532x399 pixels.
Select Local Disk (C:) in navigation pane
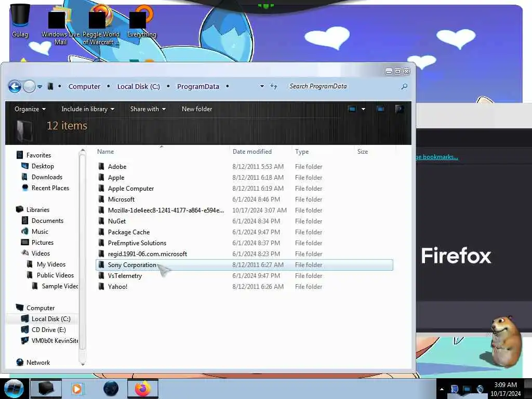pos(51,318)
